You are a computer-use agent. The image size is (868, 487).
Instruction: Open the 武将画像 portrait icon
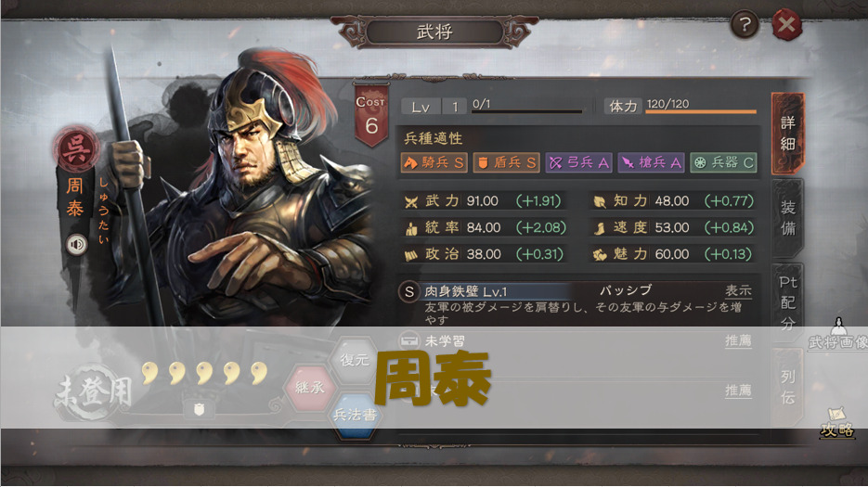838,334
